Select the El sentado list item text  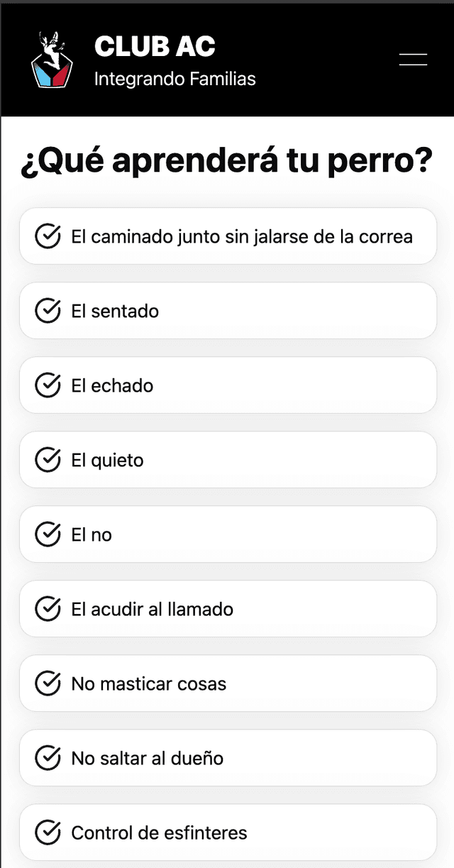tap(115, 311)
